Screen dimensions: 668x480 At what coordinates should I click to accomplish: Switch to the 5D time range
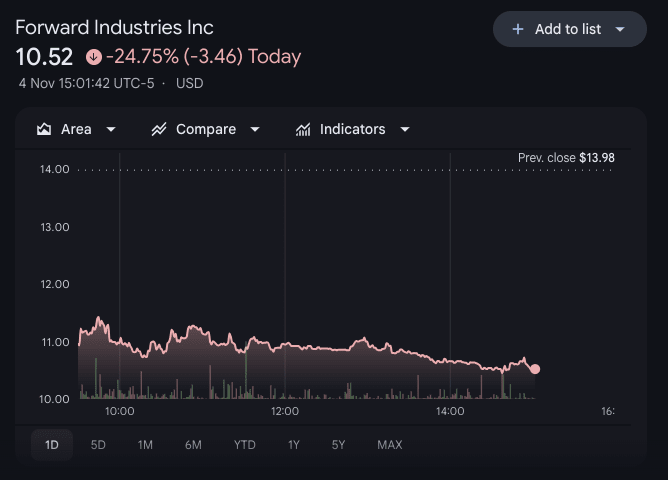click(x=98, y=445)
